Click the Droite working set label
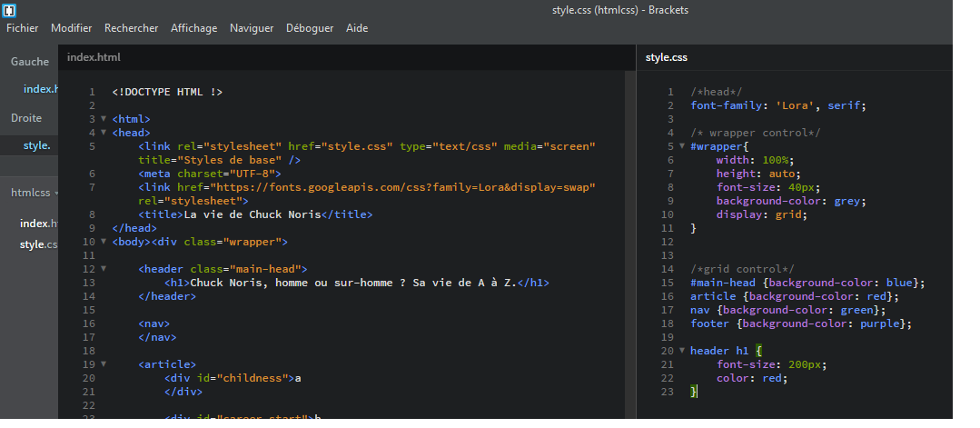 pyautogui.click(x=26, y=118)
